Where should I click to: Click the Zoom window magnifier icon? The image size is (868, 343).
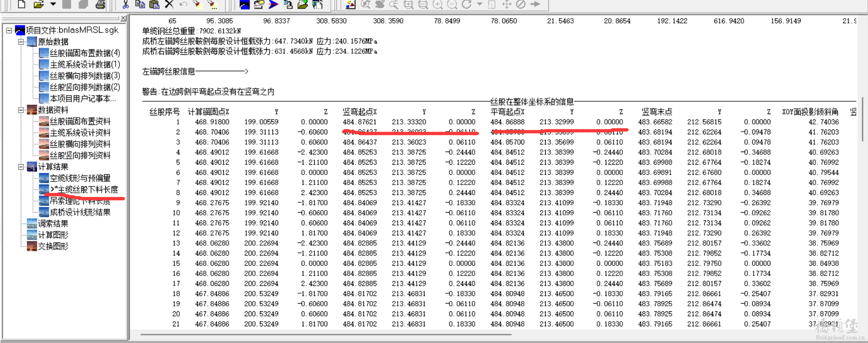point(365,5)
